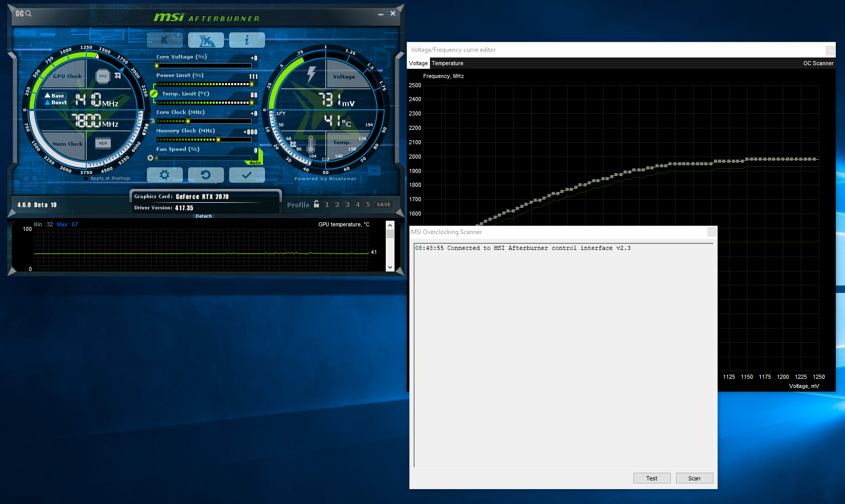Select profile slot 2
This screenshot has height=504, width=845.
pos(337,204)
